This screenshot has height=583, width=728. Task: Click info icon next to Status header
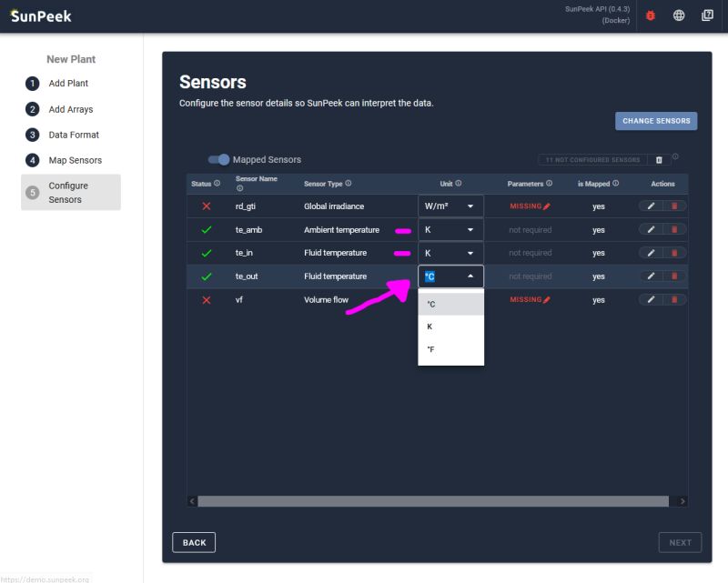217,184
